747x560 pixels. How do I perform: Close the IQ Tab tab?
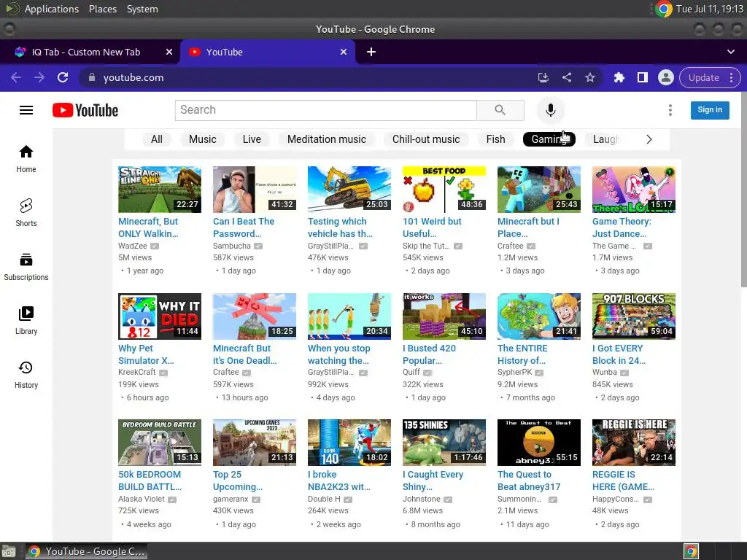point(169,52)
